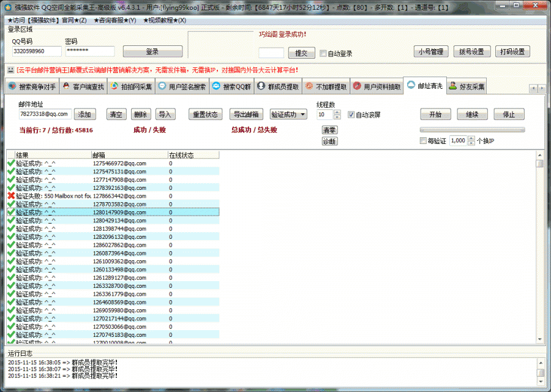Click the 提交 button
This screenshot has width=551, height=392.
(301, 53)
